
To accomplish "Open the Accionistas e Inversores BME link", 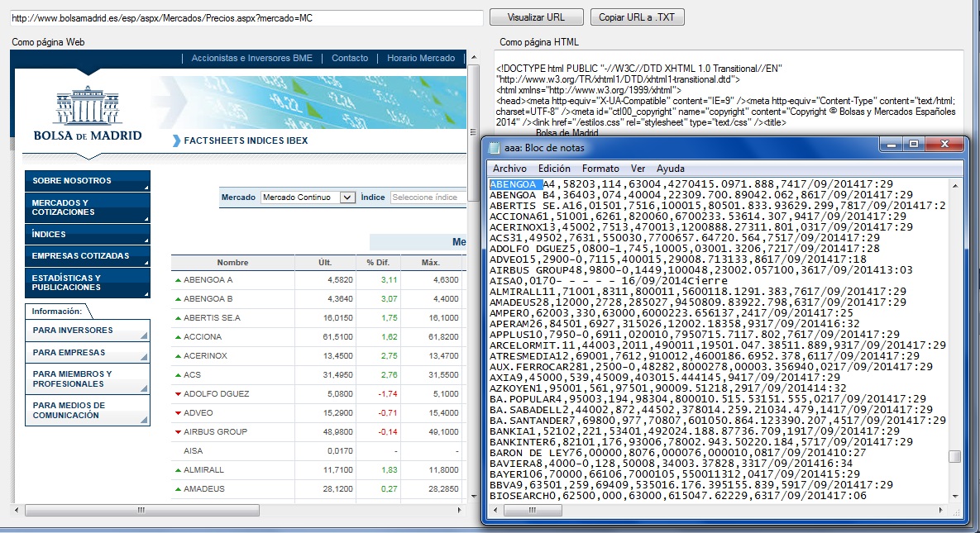I will [252, 58].
